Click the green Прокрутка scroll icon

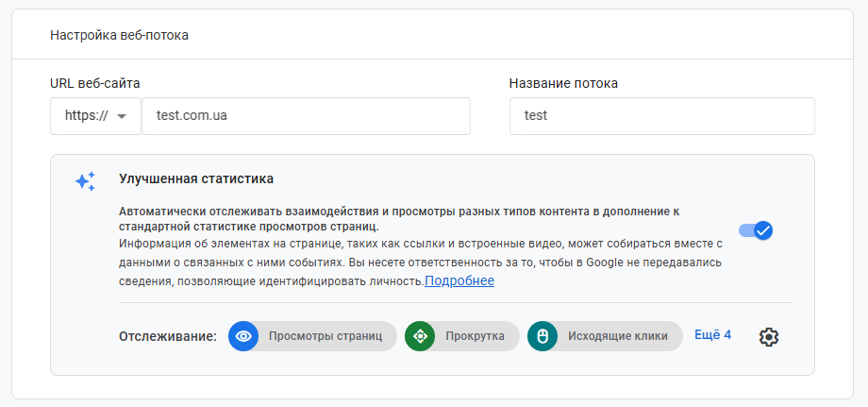[420, 336]
